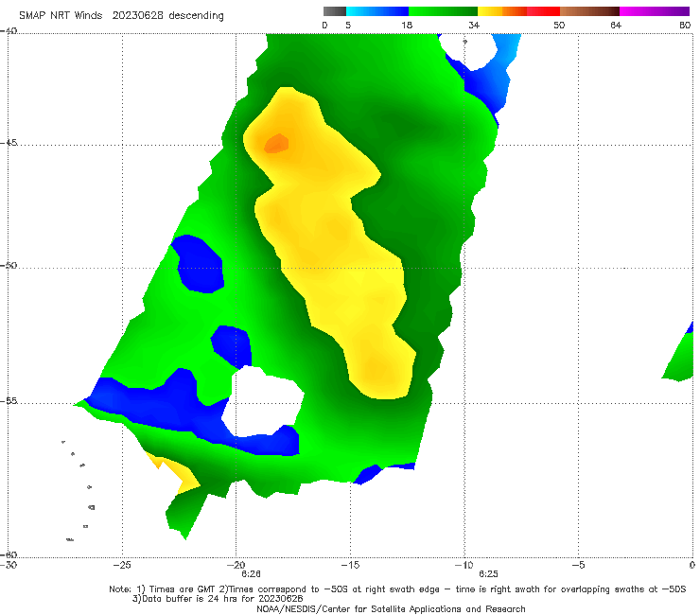Click the color bar label '50'
Image resolution: width=700 pixels, height=615 pixels.
pos(559,26)
